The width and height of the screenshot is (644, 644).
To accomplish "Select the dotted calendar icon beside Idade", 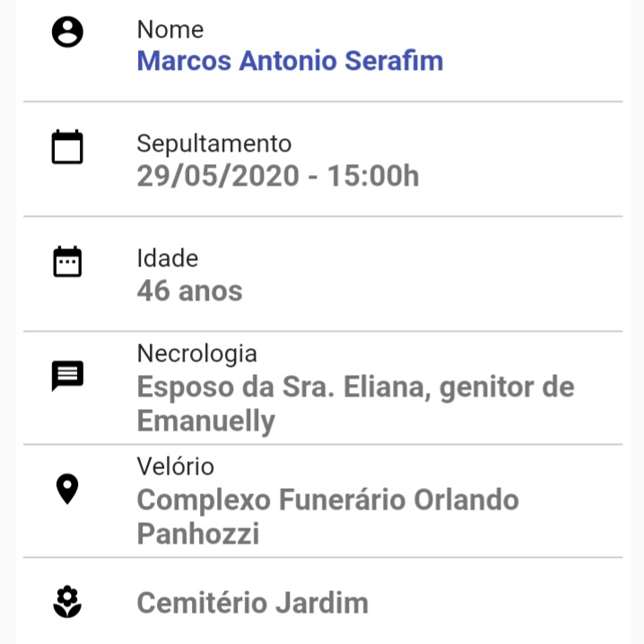I will [x=67, y=261].
